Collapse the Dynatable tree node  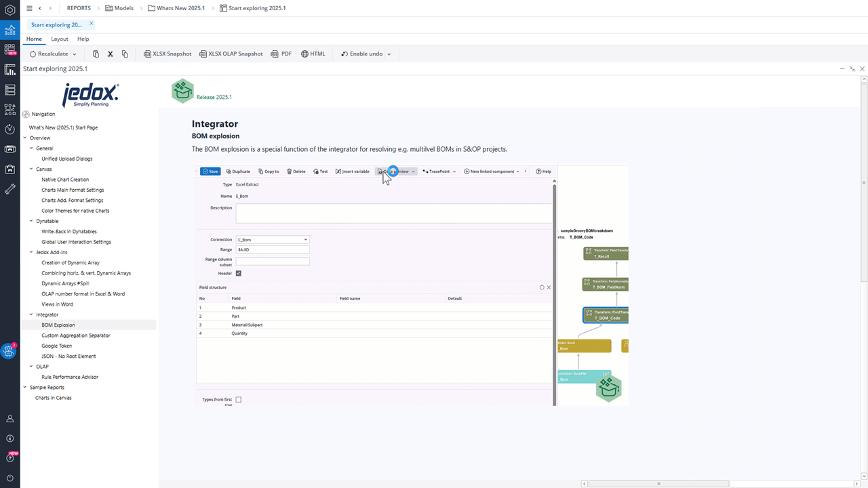(x=31, y=221)
